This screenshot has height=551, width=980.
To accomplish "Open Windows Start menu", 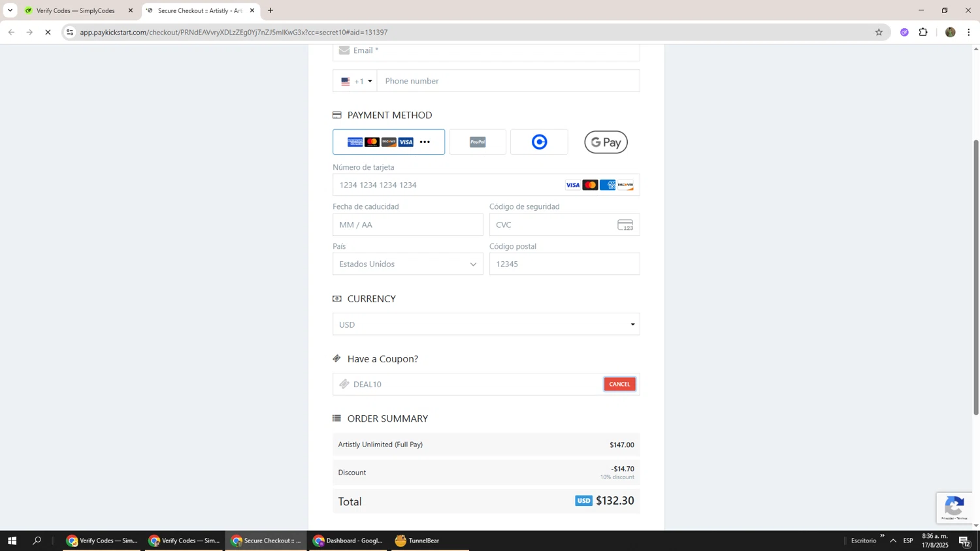I will click(12, 541).
